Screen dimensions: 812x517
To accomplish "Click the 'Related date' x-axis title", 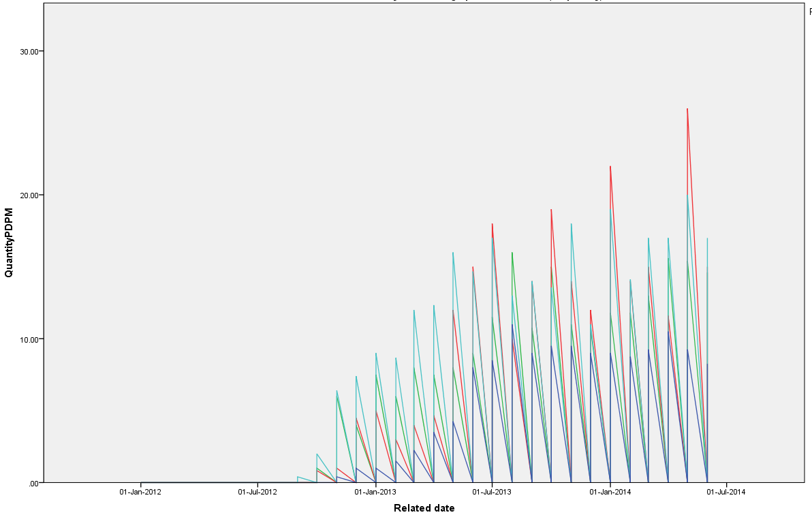I will (x=424, y=508).
